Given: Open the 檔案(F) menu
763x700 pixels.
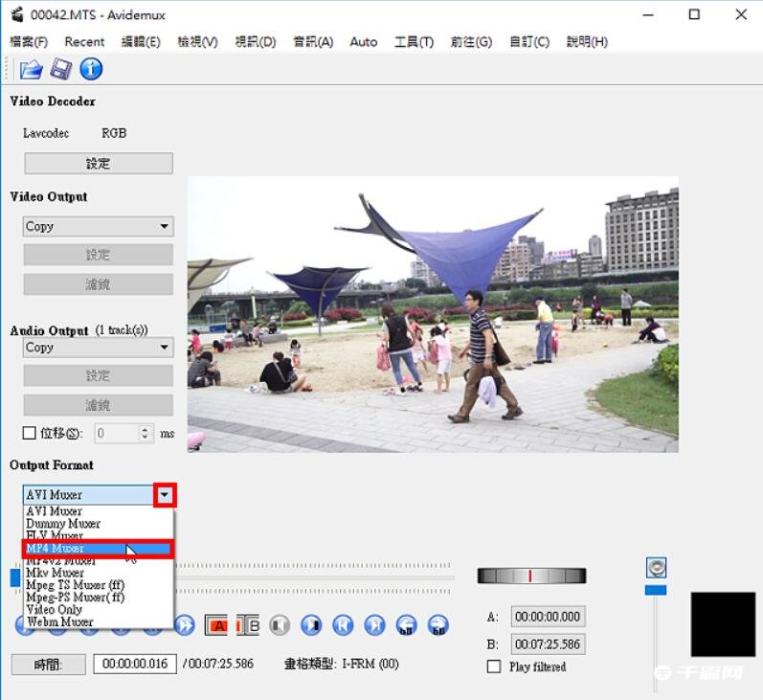Looking at the screenshot, I should [29, 42].
